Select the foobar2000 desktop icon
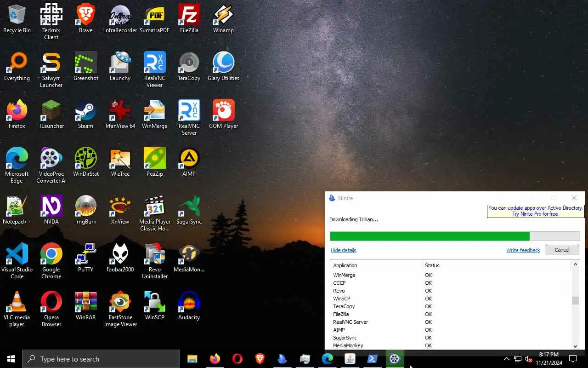Viewport: 588px width, 368px height. pos(120,259)
